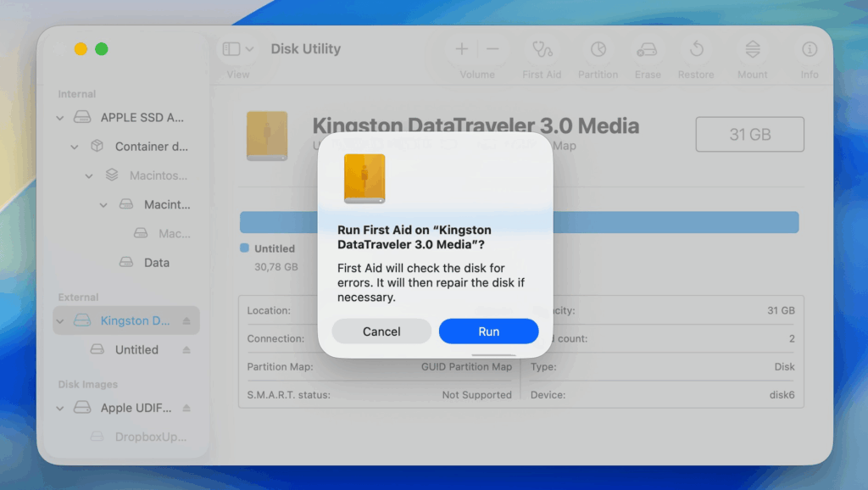This screenshot has height=490, width=868.
Task: Click the DropboxUp... drive icon
Action: click(x=97, y=437)
